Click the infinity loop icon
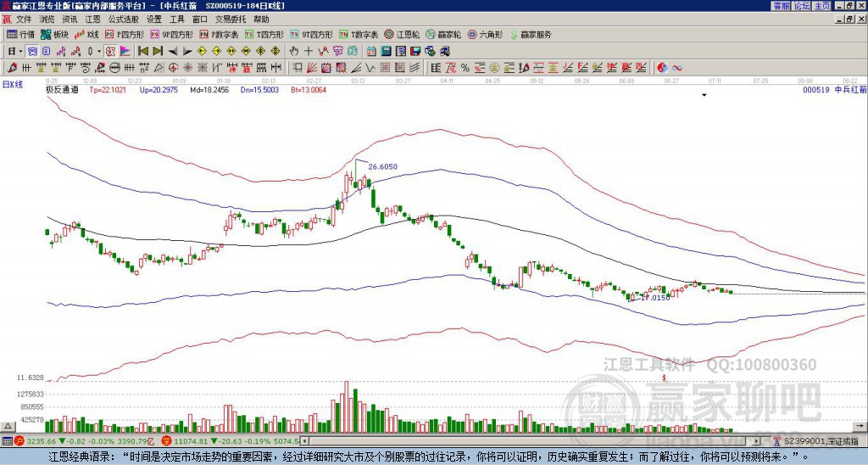The height and width of the screenshot is (465, 868). click(677, 68)
